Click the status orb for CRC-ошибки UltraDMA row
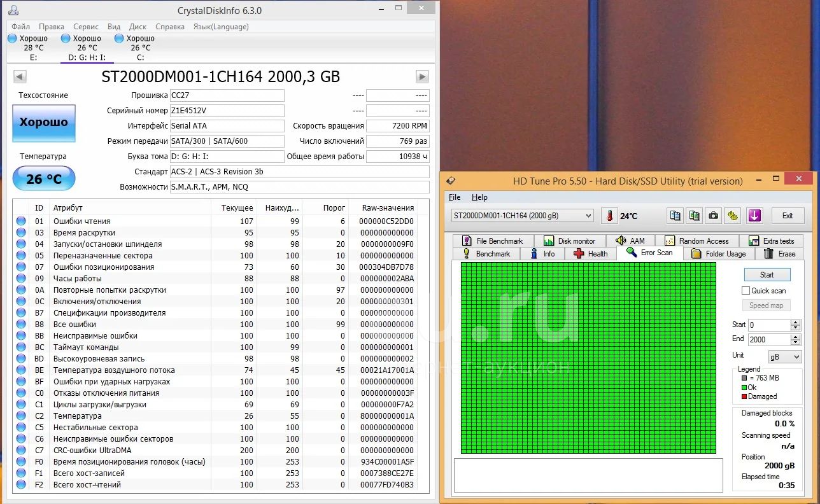This screenshot has height=504, width=820. tap(21, 451)
